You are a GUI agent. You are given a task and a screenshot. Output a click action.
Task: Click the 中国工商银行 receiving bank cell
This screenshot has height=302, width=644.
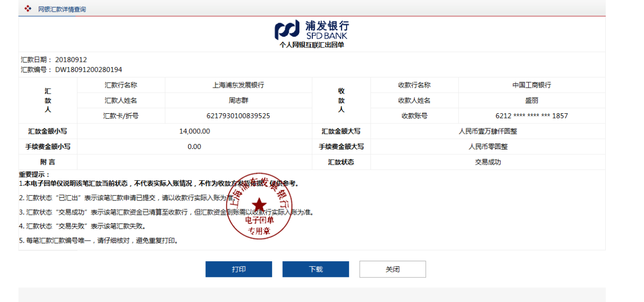[x=532, y=85]
